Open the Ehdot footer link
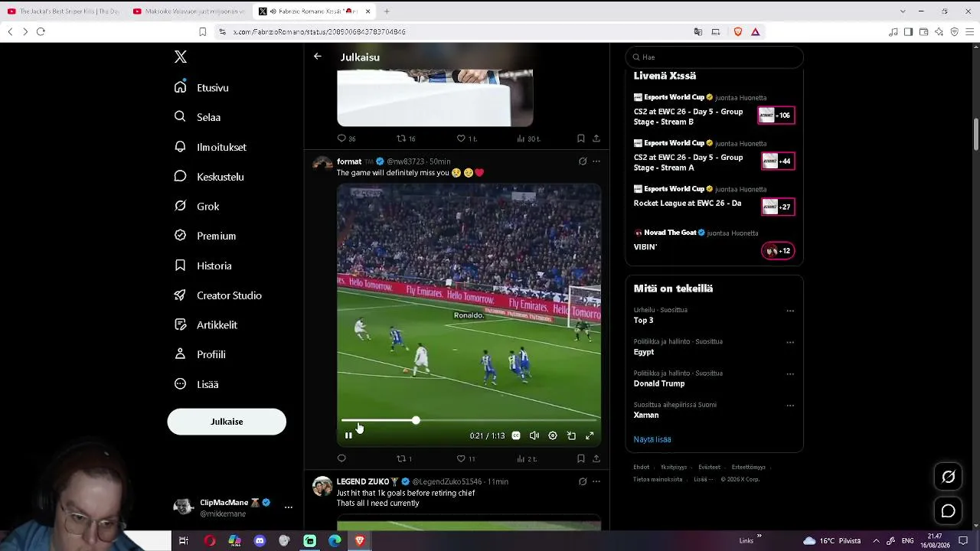This screenshot has height=551, width=980. (642, 467)
